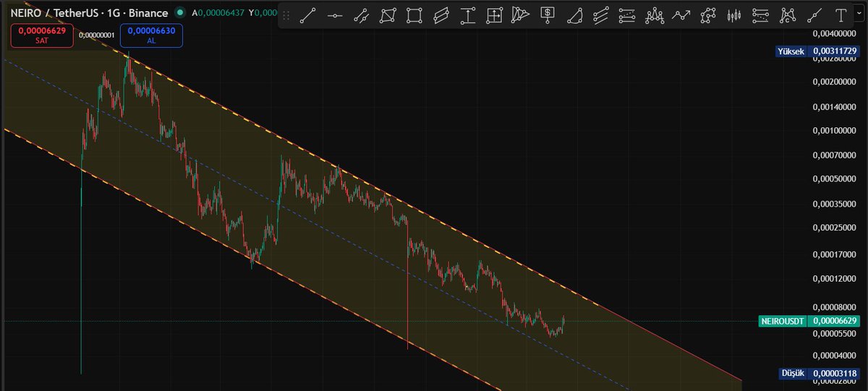Viewport: 868px width, 391px height.
Task: Click the spread value 0,00000001
Action: click(97, 35)
